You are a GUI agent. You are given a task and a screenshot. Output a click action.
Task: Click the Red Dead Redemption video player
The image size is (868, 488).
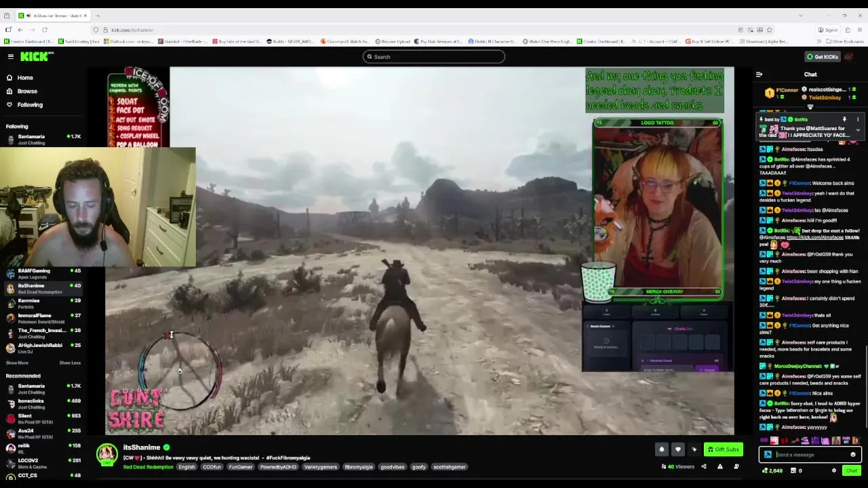click(419, 251)
